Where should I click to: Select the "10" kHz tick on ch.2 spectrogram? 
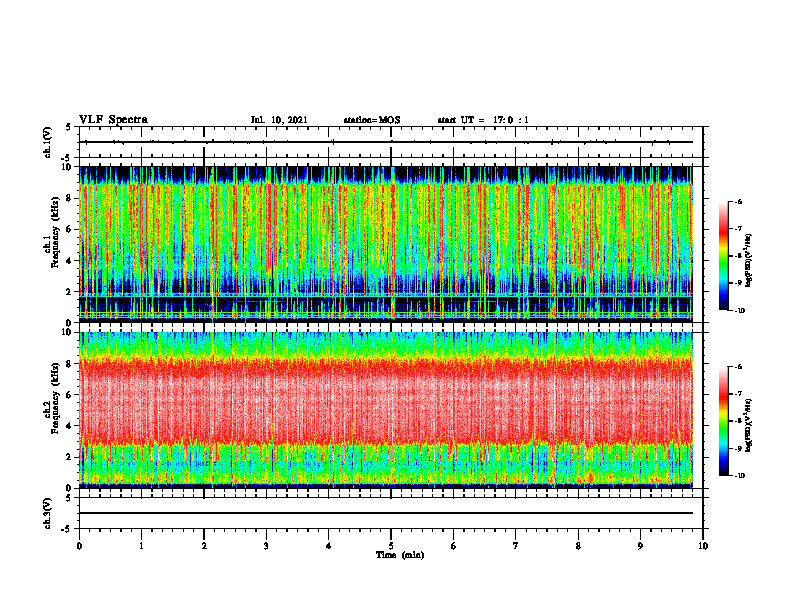(67, 332)
